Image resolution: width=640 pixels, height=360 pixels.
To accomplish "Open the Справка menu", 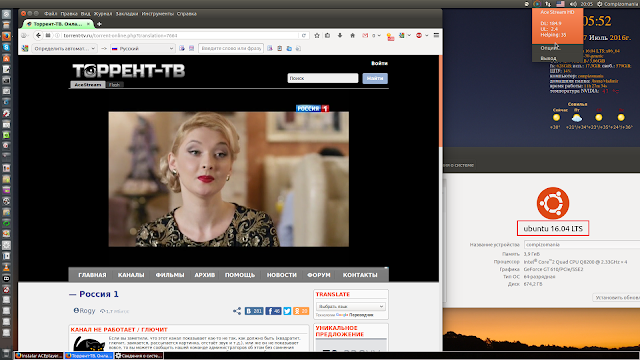I will pyautogui.click(x=187, y=13).
